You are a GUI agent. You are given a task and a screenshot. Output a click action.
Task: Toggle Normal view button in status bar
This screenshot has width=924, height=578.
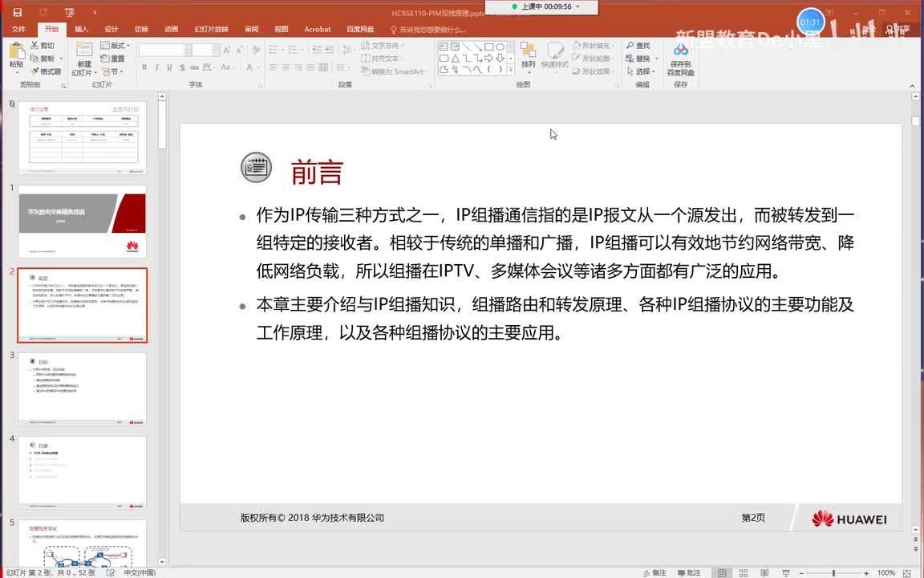point(722,572)
